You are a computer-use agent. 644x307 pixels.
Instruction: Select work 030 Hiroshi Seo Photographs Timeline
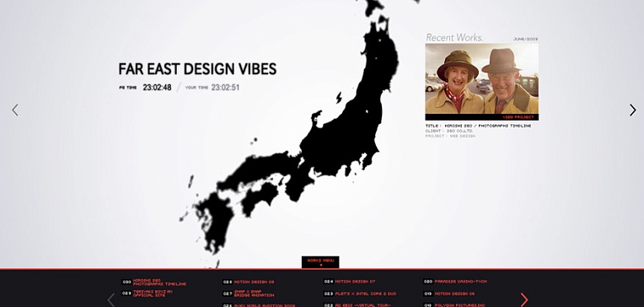pos(154,282)
